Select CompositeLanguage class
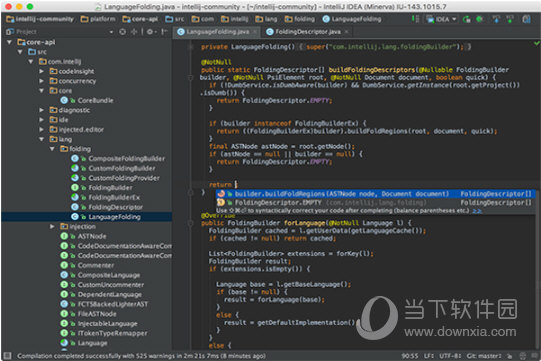The image size is (541, 361). [x=100, y=275]
